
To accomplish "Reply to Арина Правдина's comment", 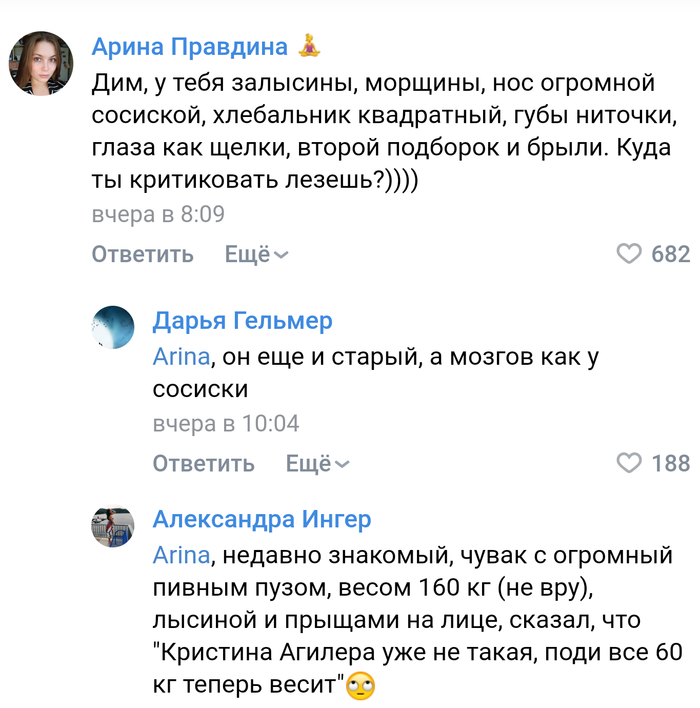I will [x=143, y=255].
